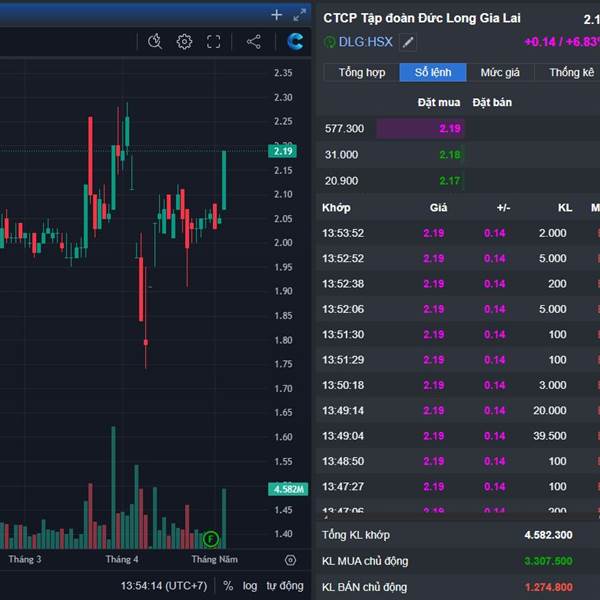
Task: Click company name CTCP Tập đoàn Đức Long Gia Lai
Action: [x=422, y=18]
